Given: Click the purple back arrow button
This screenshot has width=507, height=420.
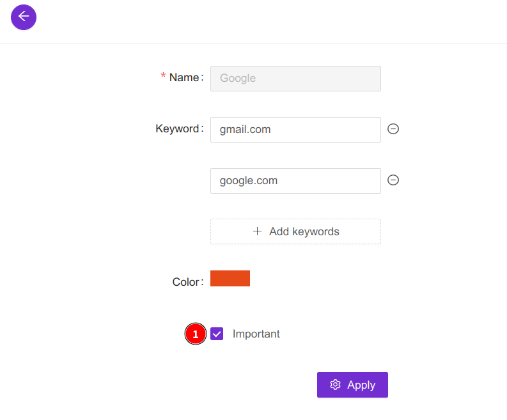Looking at the screenshot, I should [24, 17].
